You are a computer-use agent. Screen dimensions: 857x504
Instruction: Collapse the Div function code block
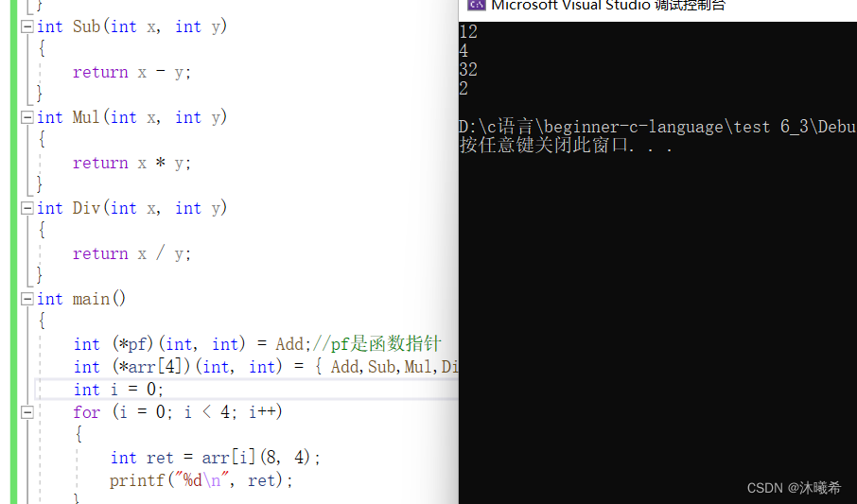[26, 208]
